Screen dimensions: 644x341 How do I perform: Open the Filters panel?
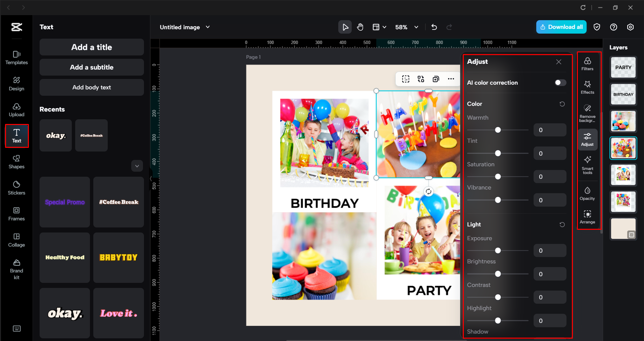click(587, 63)
